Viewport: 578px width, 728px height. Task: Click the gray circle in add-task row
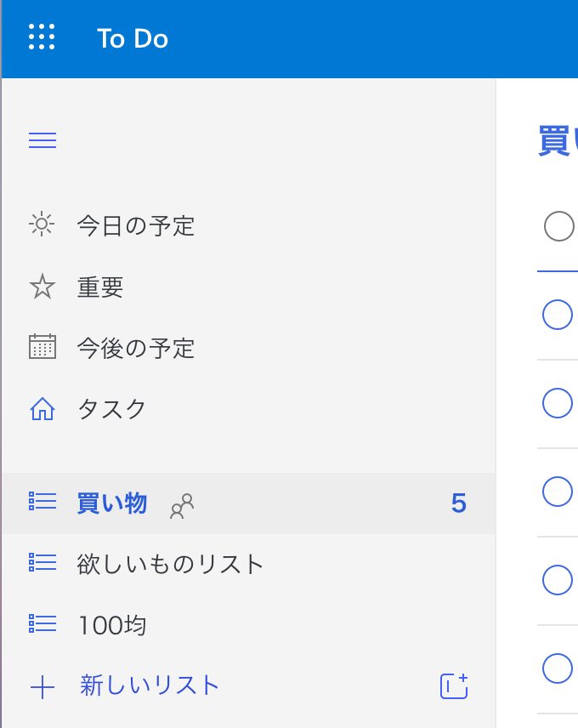(559, 226)
